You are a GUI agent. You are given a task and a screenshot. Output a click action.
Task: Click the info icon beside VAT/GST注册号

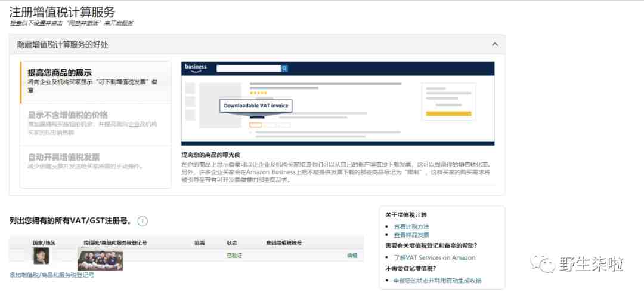pos(143,221)
